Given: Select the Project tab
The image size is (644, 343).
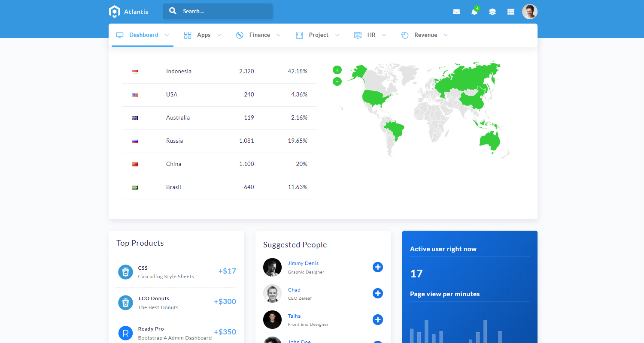Looking at the screenshot, I should (318, 35).
